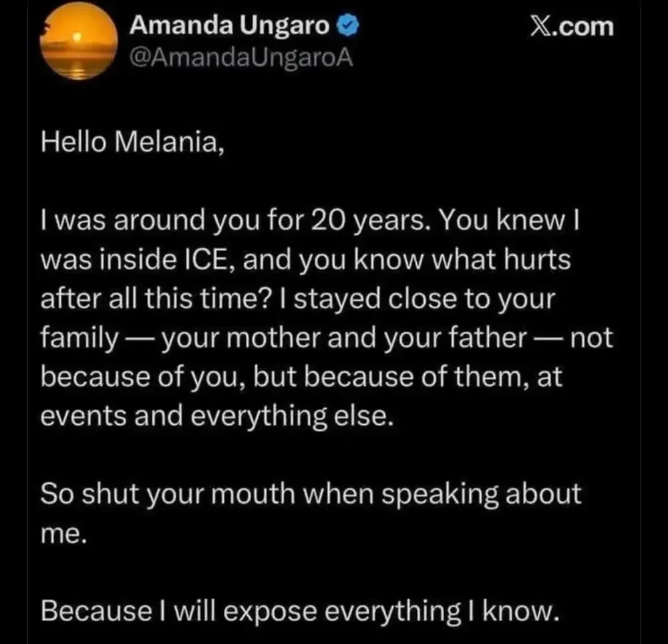The image size is (668, 644).
Task: Click the lone word 'me.' line
Action: [x=63, y=532]
